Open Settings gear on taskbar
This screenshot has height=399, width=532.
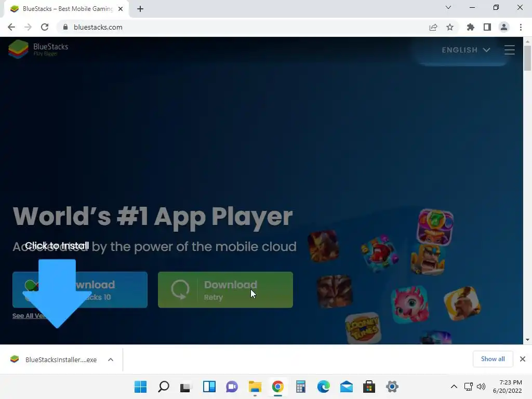(x=392, y=387)
